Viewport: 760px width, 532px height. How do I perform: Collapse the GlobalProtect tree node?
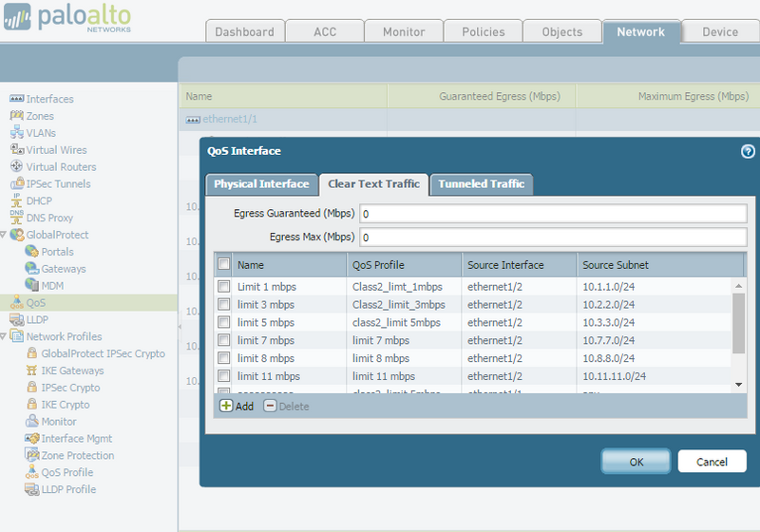point(5,235)
